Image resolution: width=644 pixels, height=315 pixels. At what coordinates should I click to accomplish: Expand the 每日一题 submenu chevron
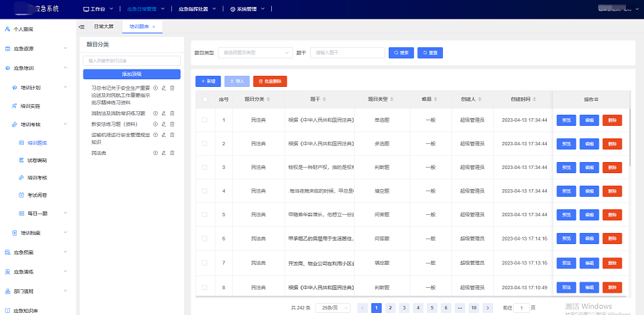click(65, 213)
